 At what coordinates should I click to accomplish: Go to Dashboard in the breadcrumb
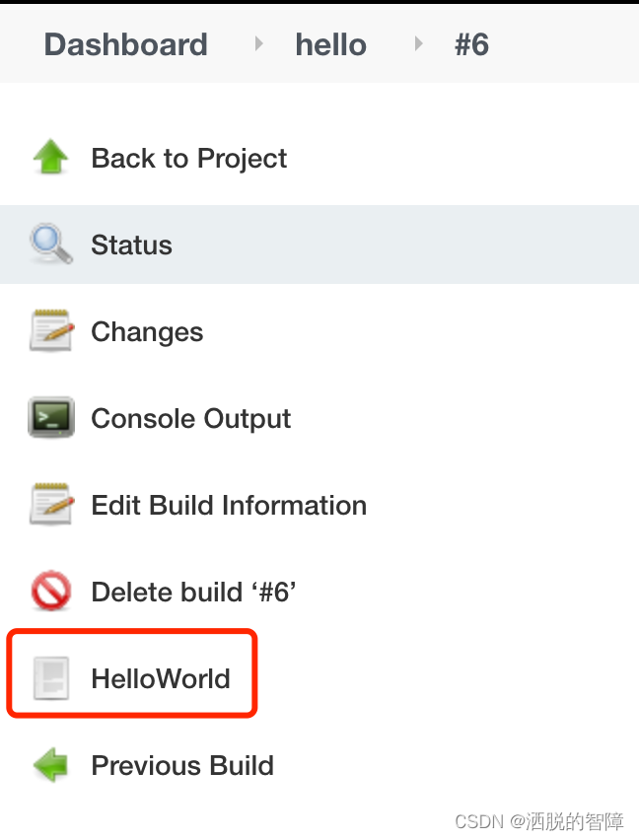click(126, 44)
